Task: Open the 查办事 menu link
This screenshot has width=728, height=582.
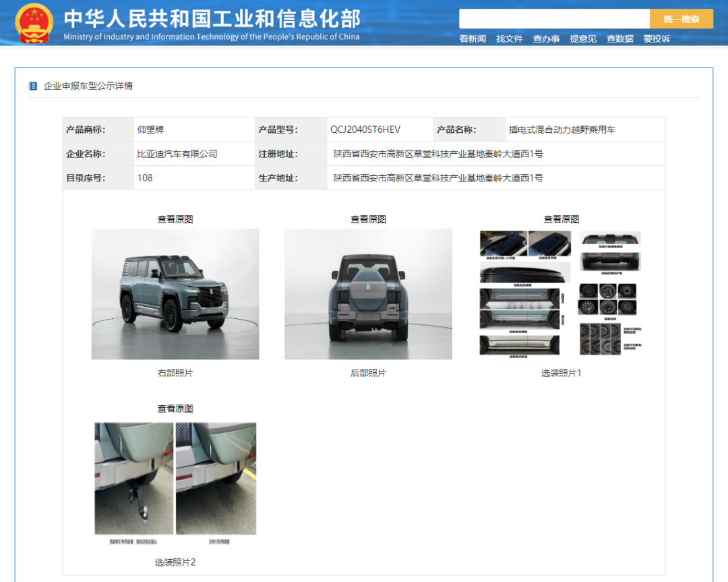Action: [x=546, y=39]
